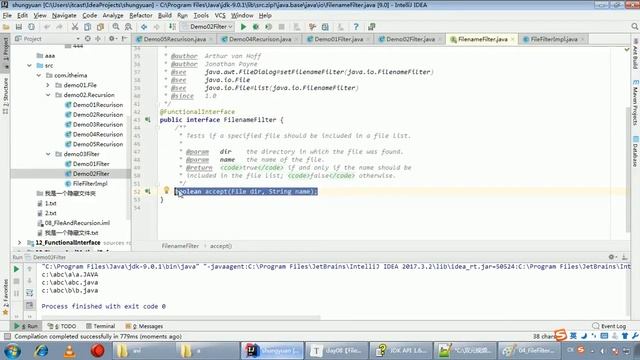
Task: Paste using the clipboard toolbar icon
Action: point(100,27)
